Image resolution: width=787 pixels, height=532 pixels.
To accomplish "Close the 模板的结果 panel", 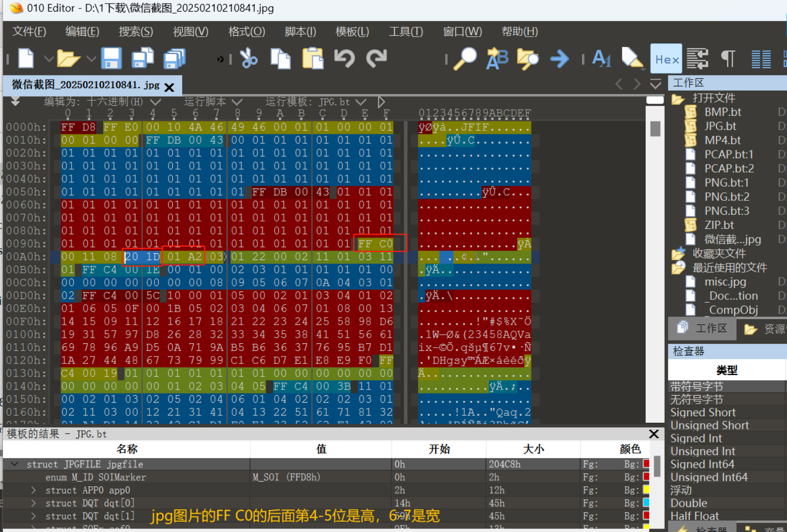I will click(x=654, y=433).
